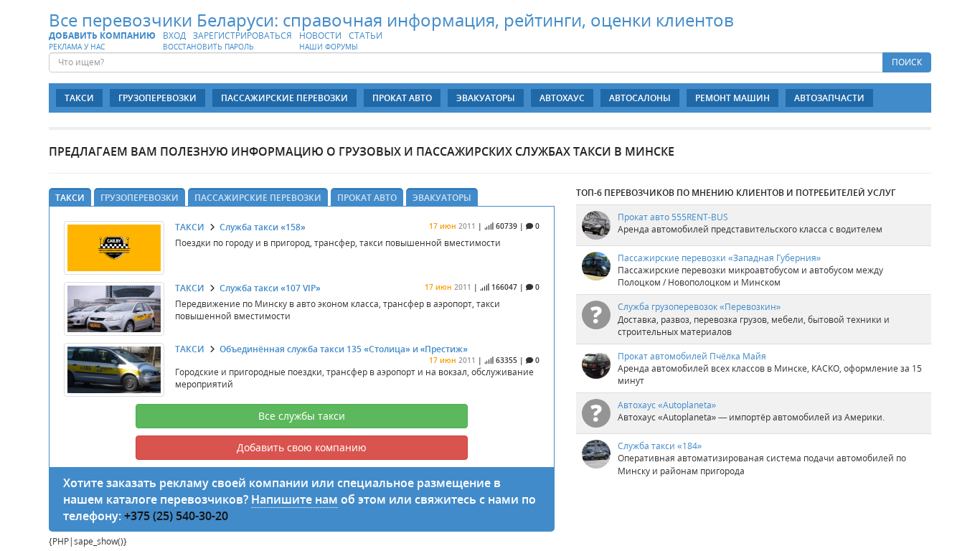Open the yellow taxi 158 logo thumbnail

[114, 248]
